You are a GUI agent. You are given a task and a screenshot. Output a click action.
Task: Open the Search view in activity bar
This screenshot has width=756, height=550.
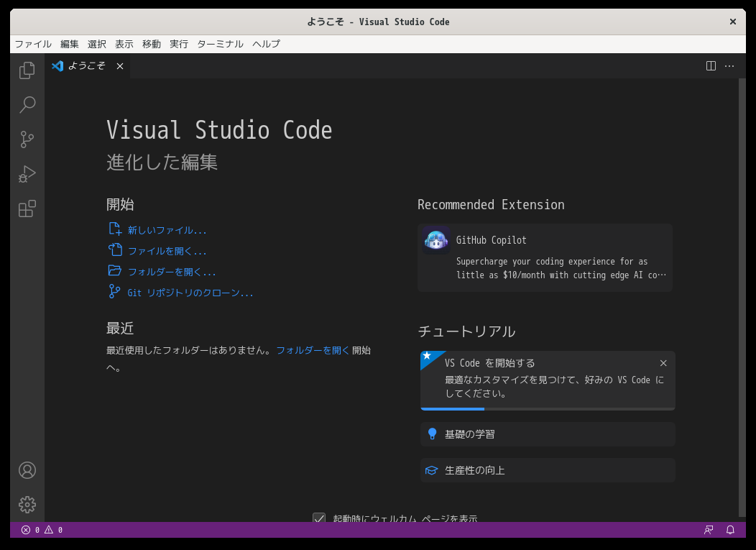(x=27, y=105)
